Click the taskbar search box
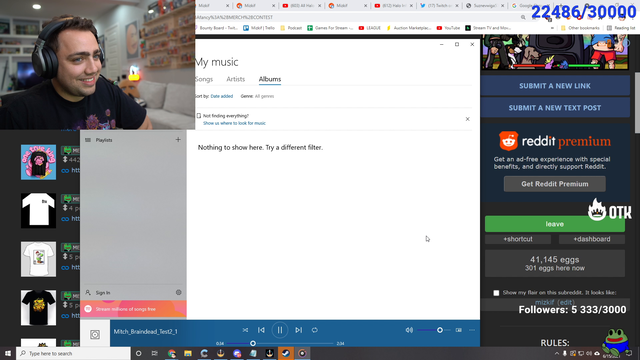 click(73, 353)
